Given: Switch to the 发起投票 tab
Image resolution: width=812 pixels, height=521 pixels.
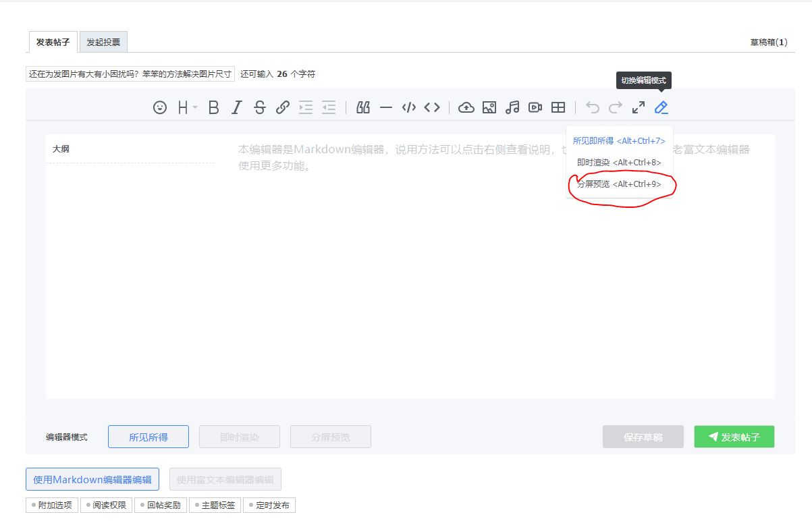Looking at the screenshot, I should click(103, 42).
